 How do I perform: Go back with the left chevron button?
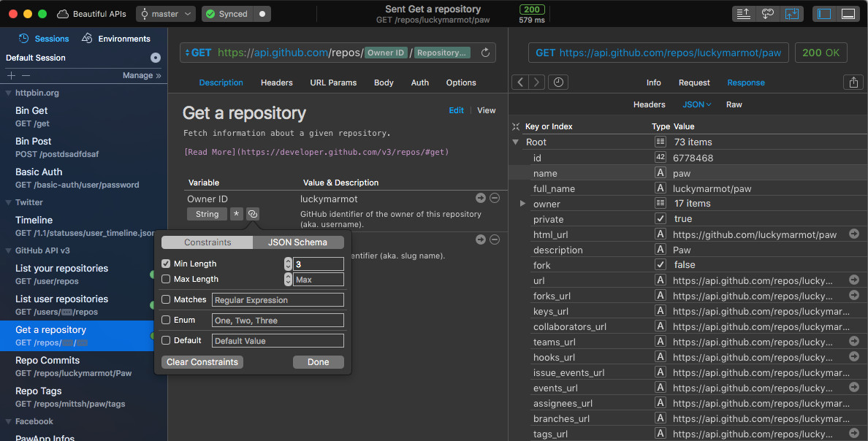point(520,83)
